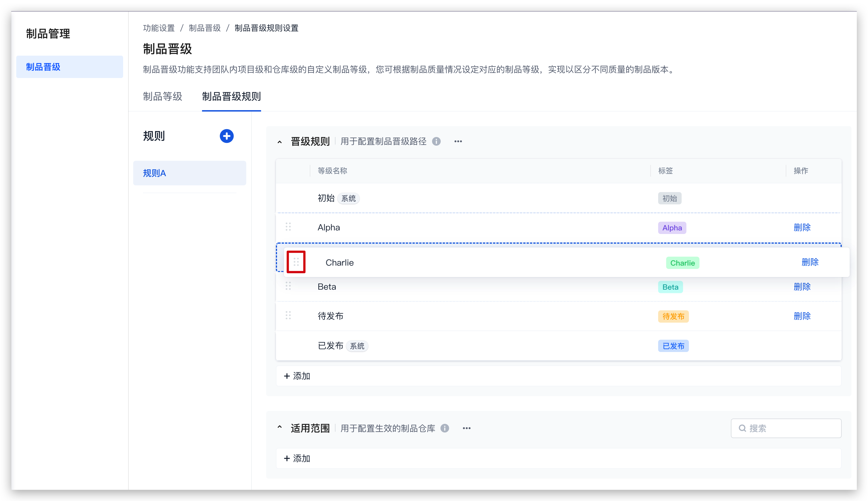868x501 pixels.
Task: Click the orange 待发布 tag
Action: 673,316
